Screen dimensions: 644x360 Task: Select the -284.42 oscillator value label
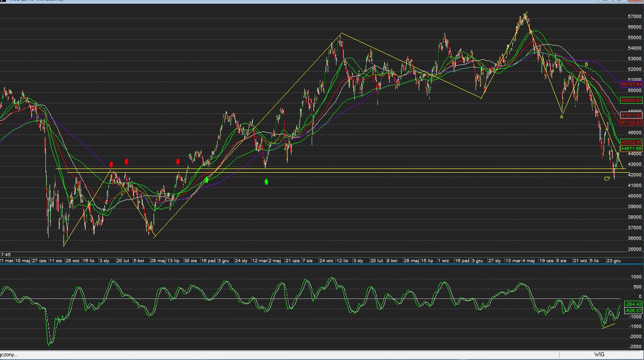pyautogui.click(x=633, y=304)
